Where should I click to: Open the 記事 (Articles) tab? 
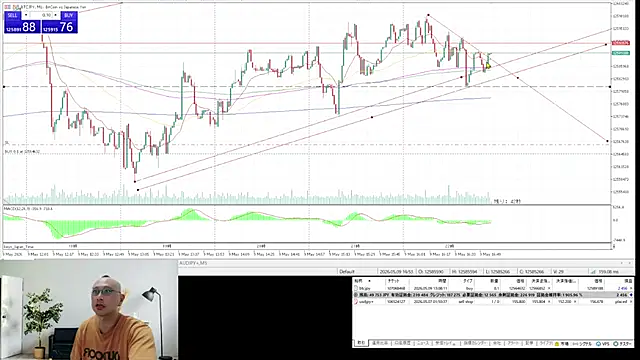(x=529, y=343)
